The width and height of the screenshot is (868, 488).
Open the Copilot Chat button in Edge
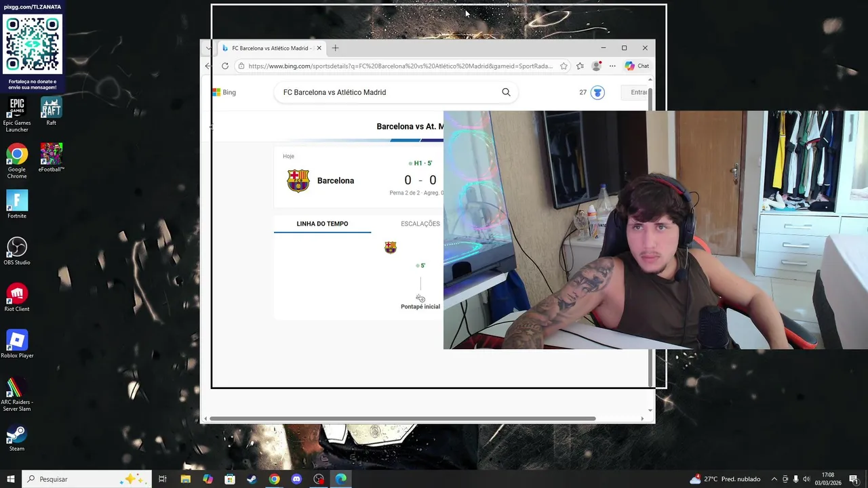637,66
